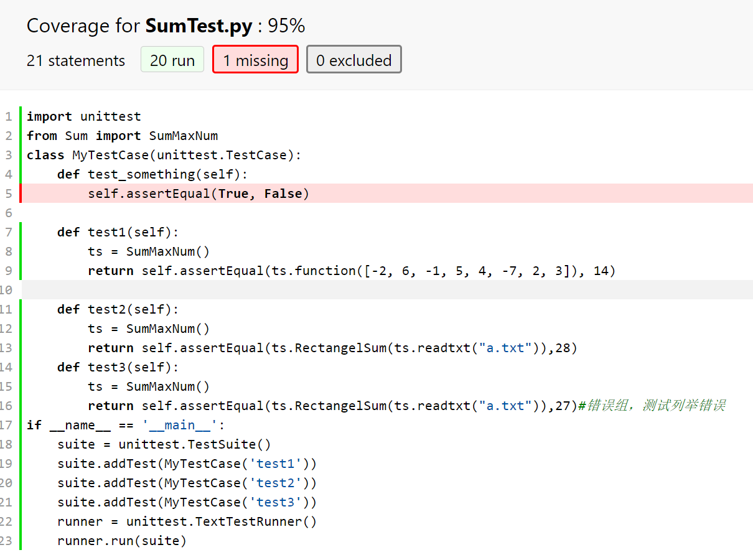Click the "if __name__ == '__main__'" line
The width and height of the screenshot is (753, 560).
[x=125, y=425]
